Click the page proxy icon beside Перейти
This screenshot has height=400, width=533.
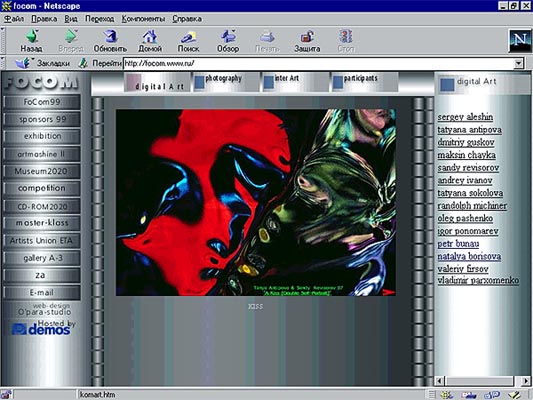tap(83, 63)
